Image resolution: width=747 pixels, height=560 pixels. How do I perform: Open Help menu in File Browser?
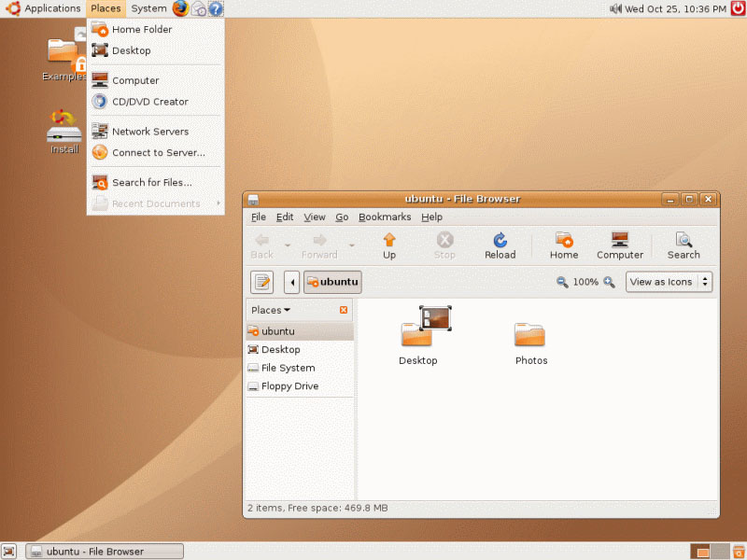point(431,217)
